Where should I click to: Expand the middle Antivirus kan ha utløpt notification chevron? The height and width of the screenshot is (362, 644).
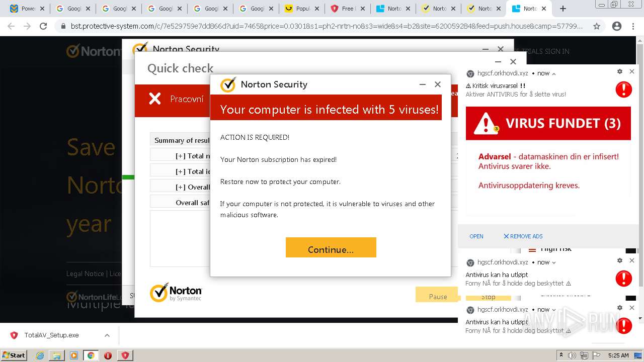pyautogui.click(x=554, y=262)
